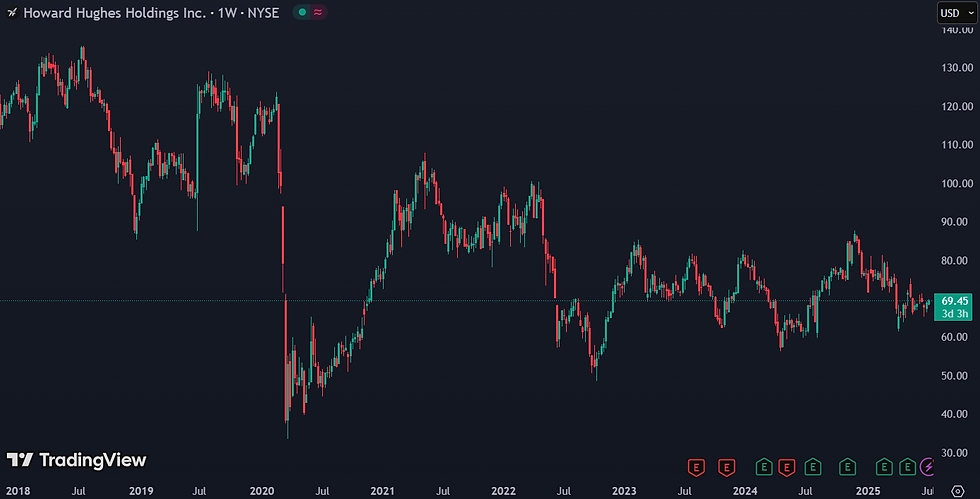The width and height of the screenshot is (980, 499).
Task: Click the 120.00 price axis label
Action: 957,106
